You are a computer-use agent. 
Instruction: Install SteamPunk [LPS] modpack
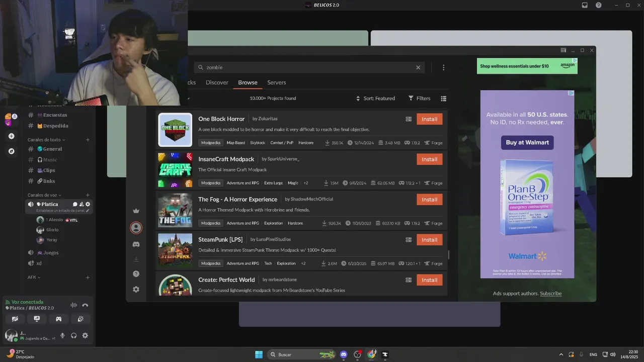[429, 240]
